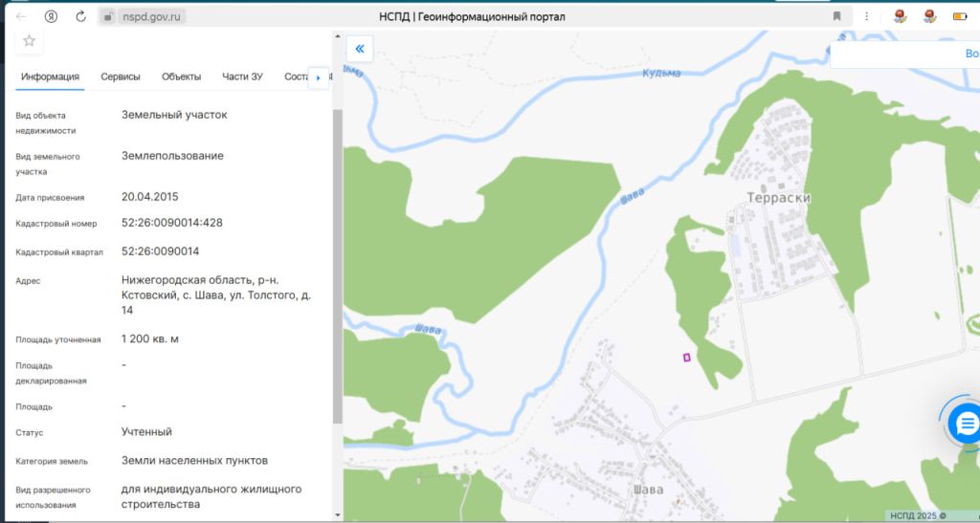Collapse the info panel with double-chevron button
The width and height of the screenshot is (980, 523).
click(359, 49)
